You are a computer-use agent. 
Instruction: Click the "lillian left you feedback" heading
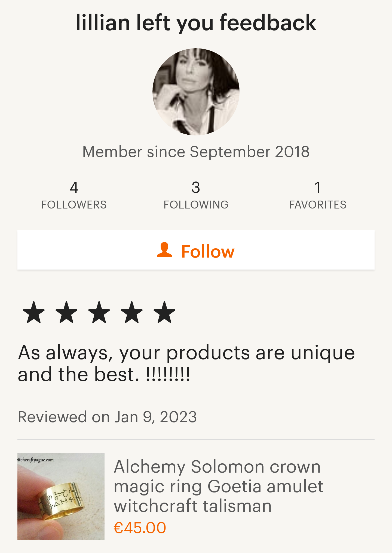[x=196, y=23]
